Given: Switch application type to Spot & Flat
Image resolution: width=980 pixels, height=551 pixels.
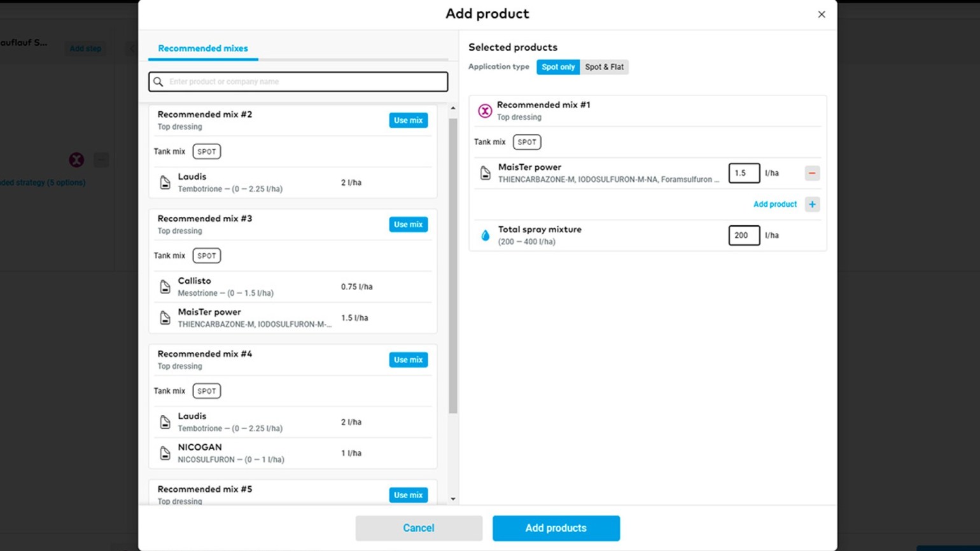Looking at the screenshot, I should tap(604, 67).
